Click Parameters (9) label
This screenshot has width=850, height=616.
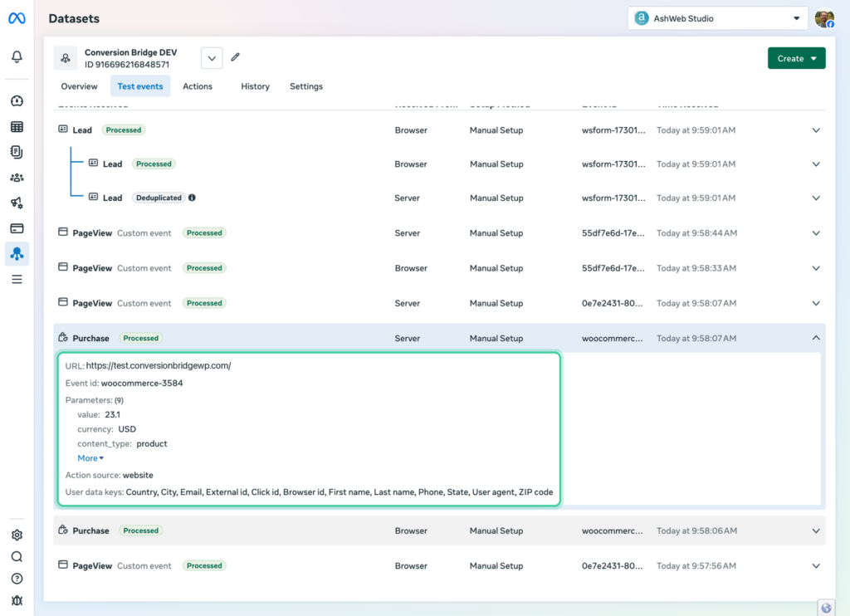tap(95, 400)
